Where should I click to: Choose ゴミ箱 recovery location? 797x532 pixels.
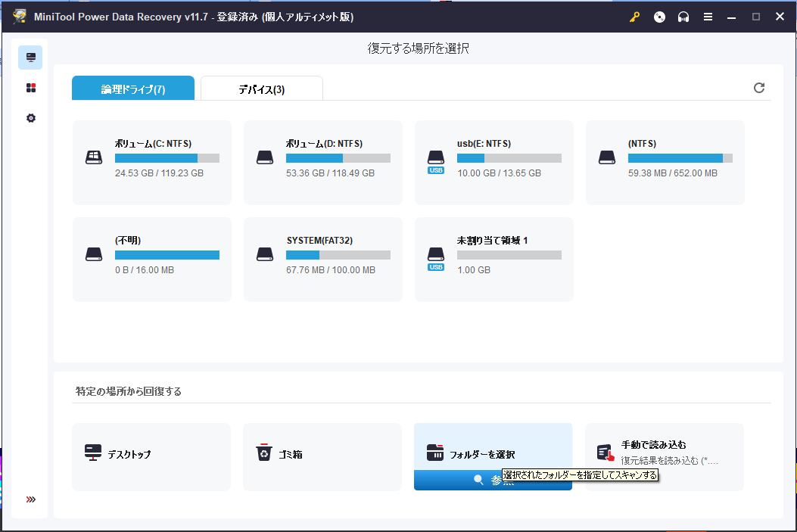[322, 457]
